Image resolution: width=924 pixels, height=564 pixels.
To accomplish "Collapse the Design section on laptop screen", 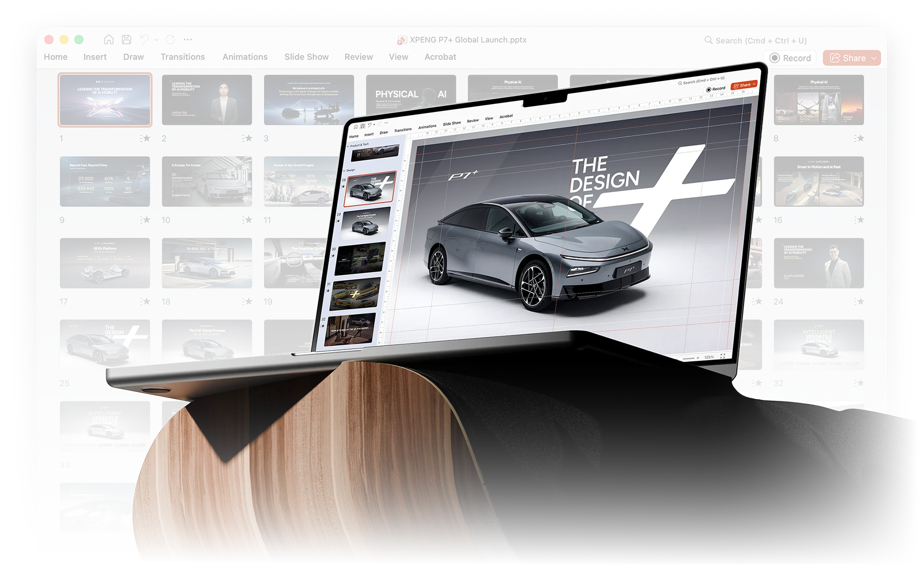I will coord(345,170).
